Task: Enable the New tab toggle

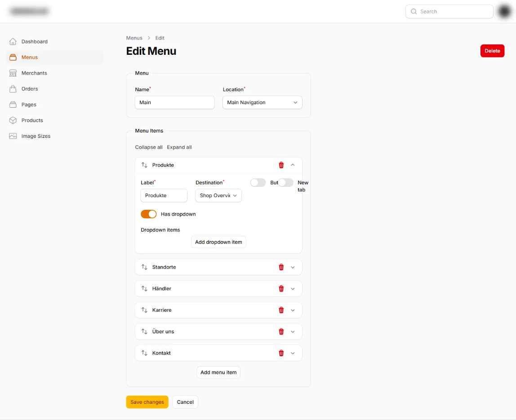Action: click(285, 182)
